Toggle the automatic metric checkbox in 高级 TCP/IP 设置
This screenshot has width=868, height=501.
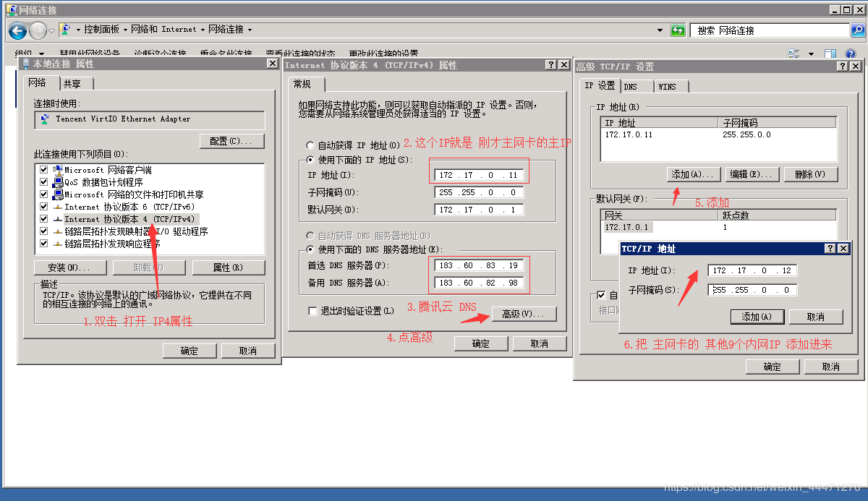point(601,295)
